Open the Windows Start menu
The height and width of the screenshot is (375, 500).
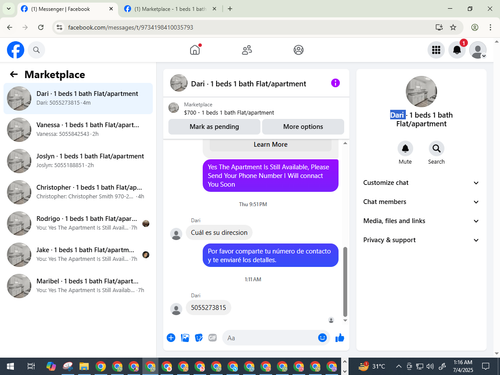coord(10,367)
